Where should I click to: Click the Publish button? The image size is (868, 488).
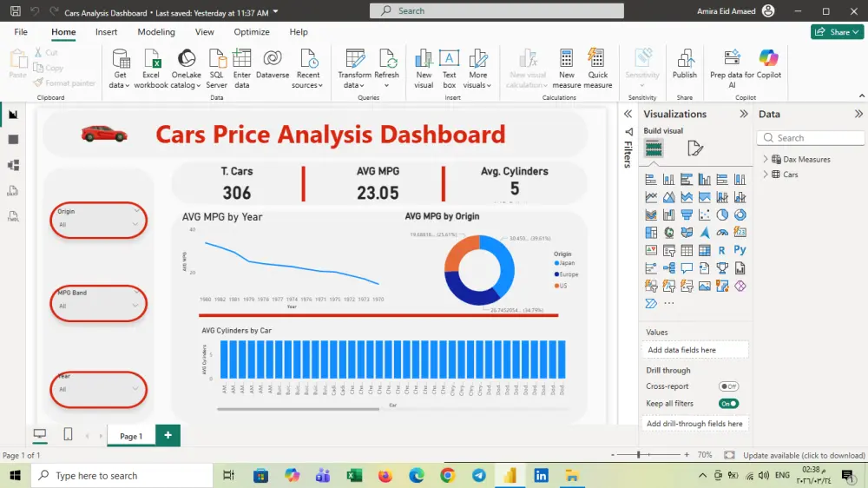point(685,64)
